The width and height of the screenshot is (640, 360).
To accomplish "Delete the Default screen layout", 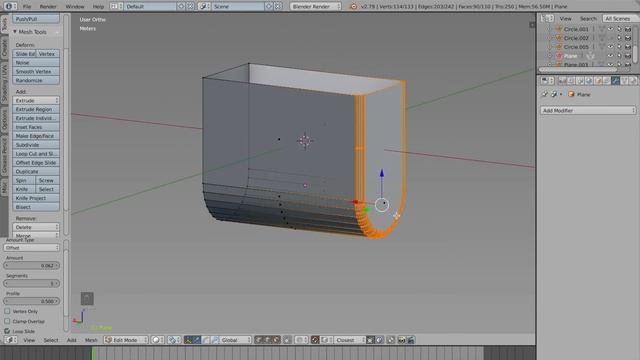I will tap(190, 7).
